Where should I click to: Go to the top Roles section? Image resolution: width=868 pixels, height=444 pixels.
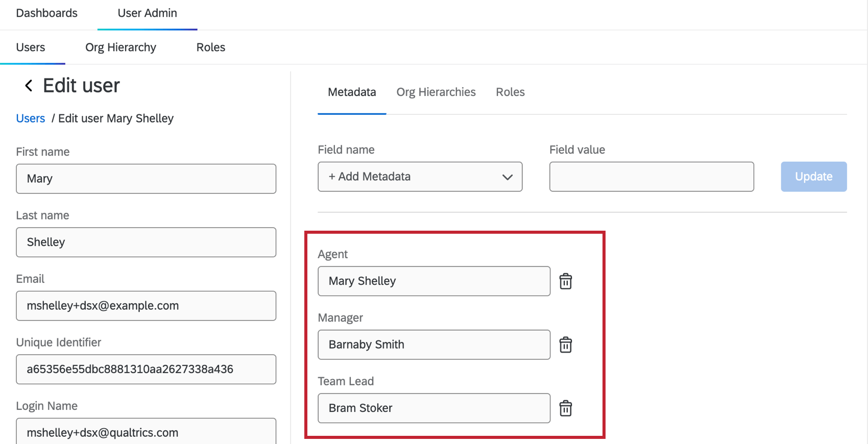210,47
